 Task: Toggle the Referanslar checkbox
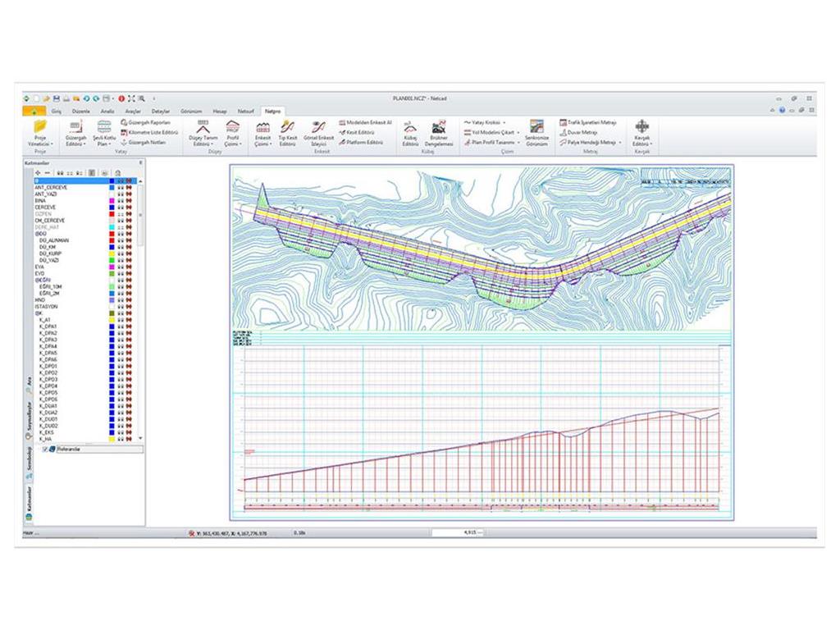[x=45, y=450]
